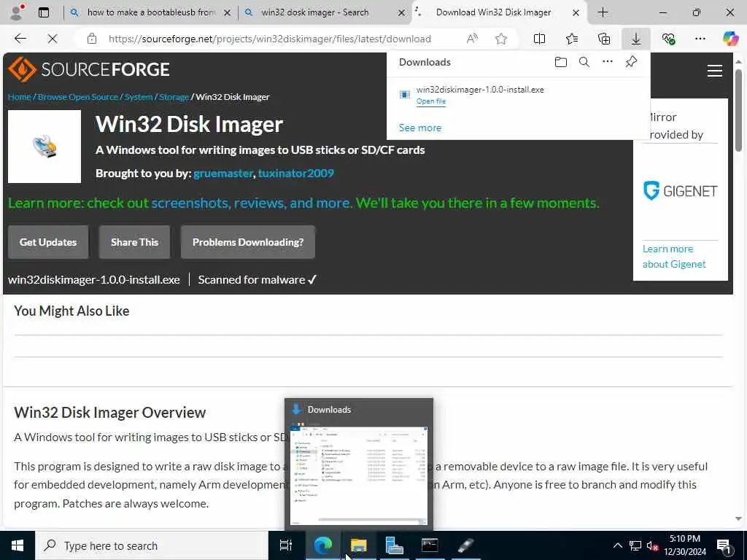The height and width of the screenshot is (560, 747).
Task: Open the muted volume tray icon
Action: pyautogui.click(x=653, y=545)
